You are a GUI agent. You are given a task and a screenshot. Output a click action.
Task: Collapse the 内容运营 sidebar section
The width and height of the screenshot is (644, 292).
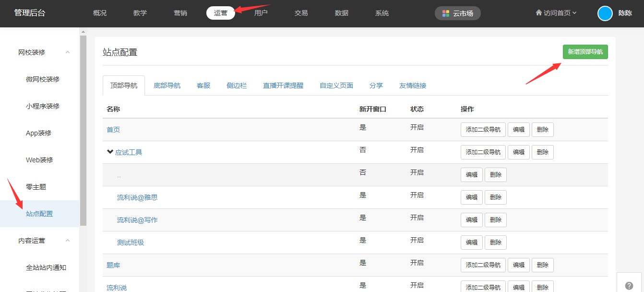tap(68, 241)
